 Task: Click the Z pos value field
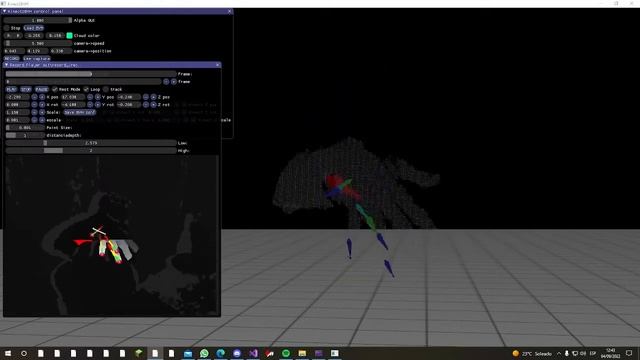pos(129,97)
